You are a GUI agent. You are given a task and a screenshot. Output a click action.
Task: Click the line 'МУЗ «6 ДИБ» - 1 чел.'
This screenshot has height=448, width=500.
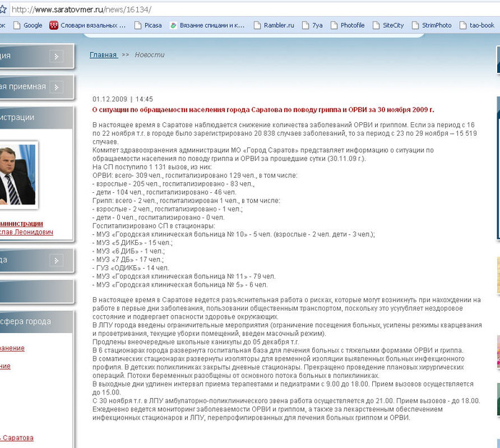(129, 251)
